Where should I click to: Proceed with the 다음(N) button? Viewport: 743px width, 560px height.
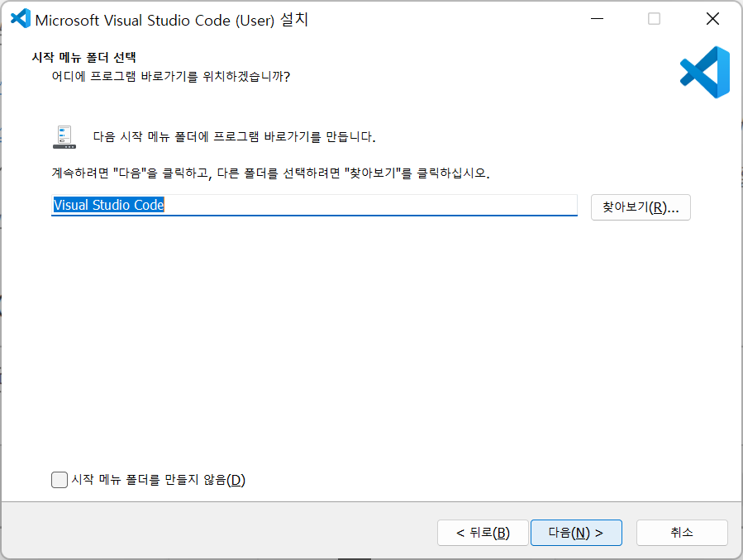(x=576, y=533)
